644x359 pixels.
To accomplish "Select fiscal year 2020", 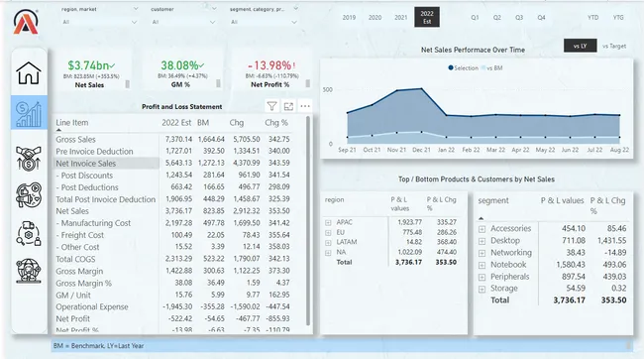I will point(375,17).
